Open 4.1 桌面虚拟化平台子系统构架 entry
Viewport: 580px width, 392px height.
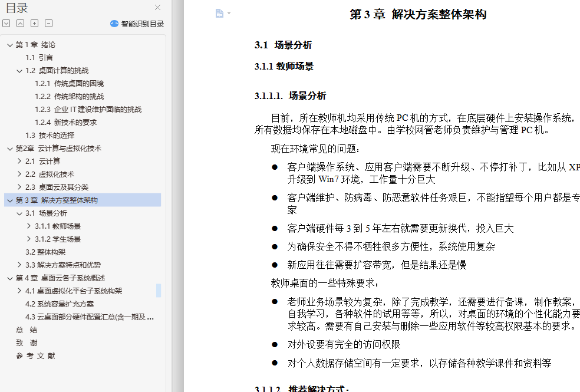tap(74, 291)
